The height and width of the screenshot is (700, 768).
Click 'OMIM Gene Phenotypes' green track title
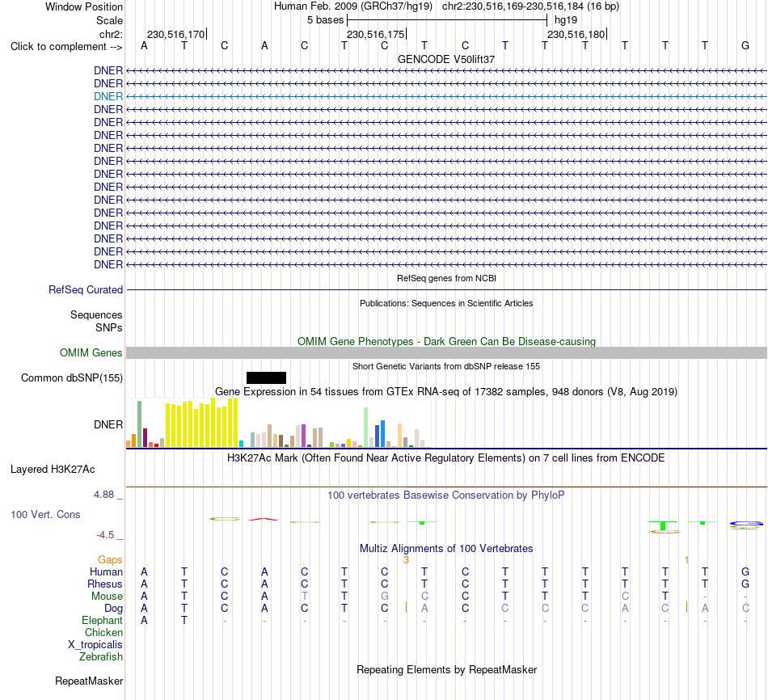coord(446,341)
